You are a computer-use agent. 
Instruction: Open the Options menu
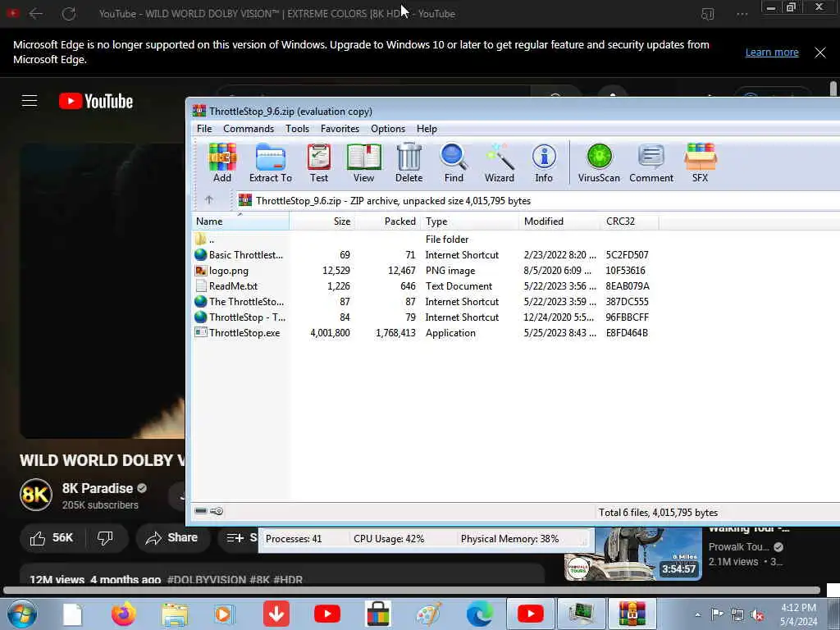click(x=388, y=129)
